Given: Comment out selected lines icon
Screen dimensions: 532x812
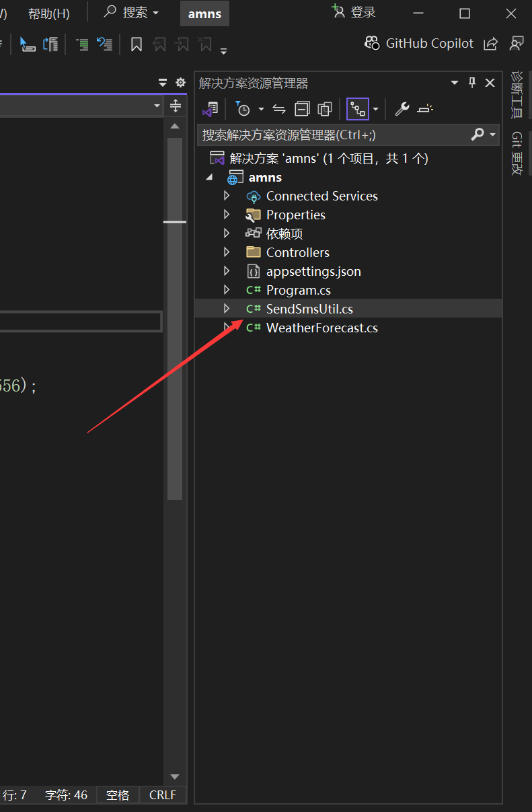Looking at the screenshot, I should pos(82,44).
